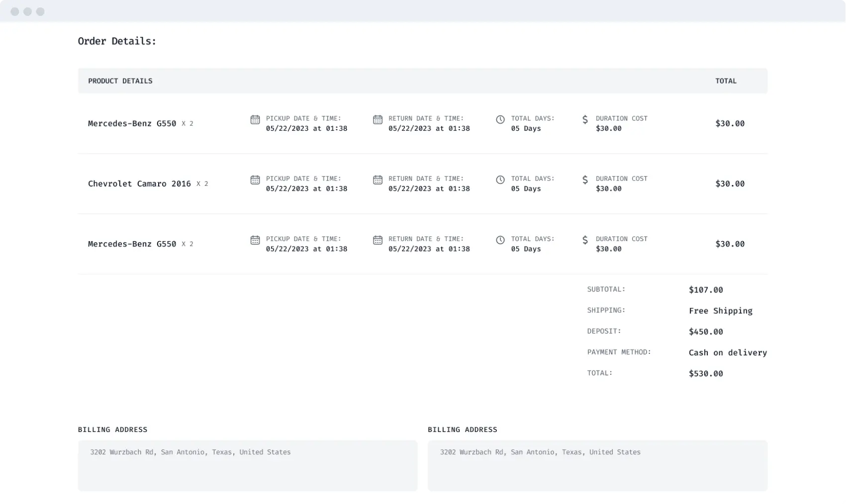
Task: Click the Cash on delivery payment method
Action: 727,353
